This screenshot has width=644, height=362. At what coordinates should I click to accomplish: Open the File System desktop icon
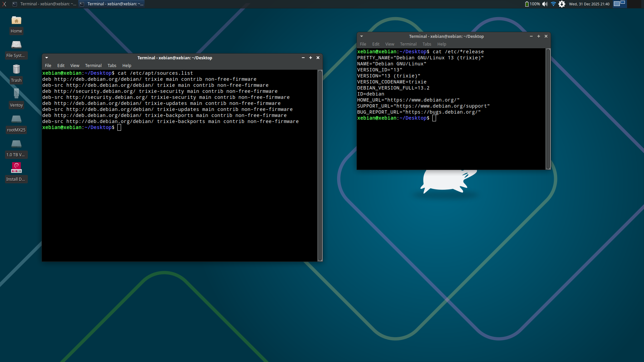[16, 45]
